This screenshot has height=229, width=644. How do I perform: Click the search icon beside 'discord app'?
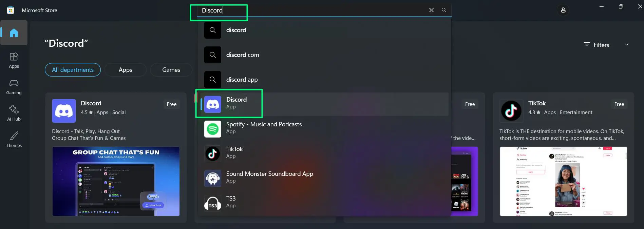pos(213,80)
